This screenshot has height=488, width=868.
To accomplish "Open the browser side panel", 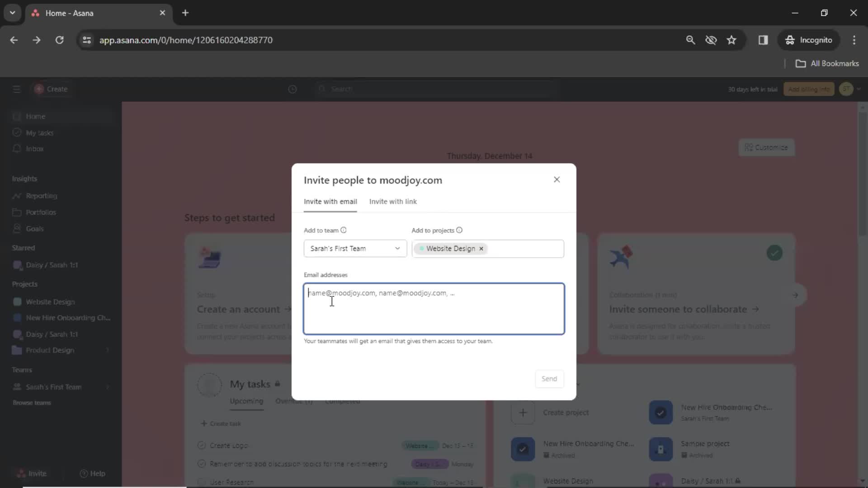I will click(x=763, y=40).
